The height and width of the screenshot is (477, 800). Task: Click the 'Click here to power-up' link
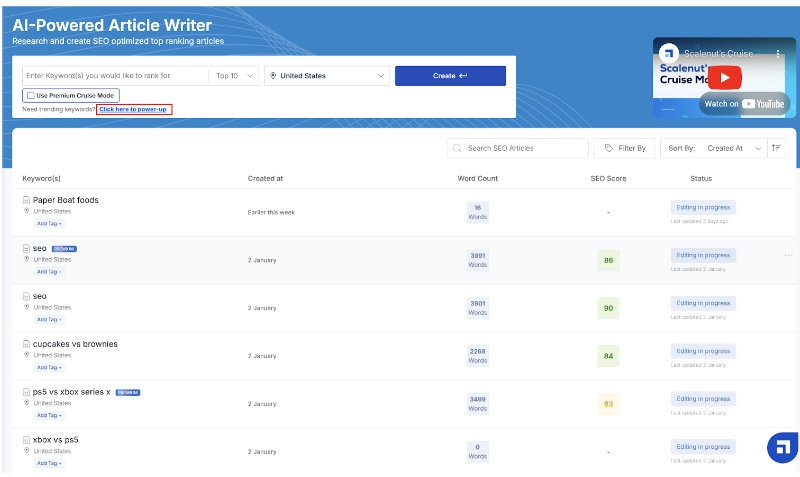tap(133, 109)
